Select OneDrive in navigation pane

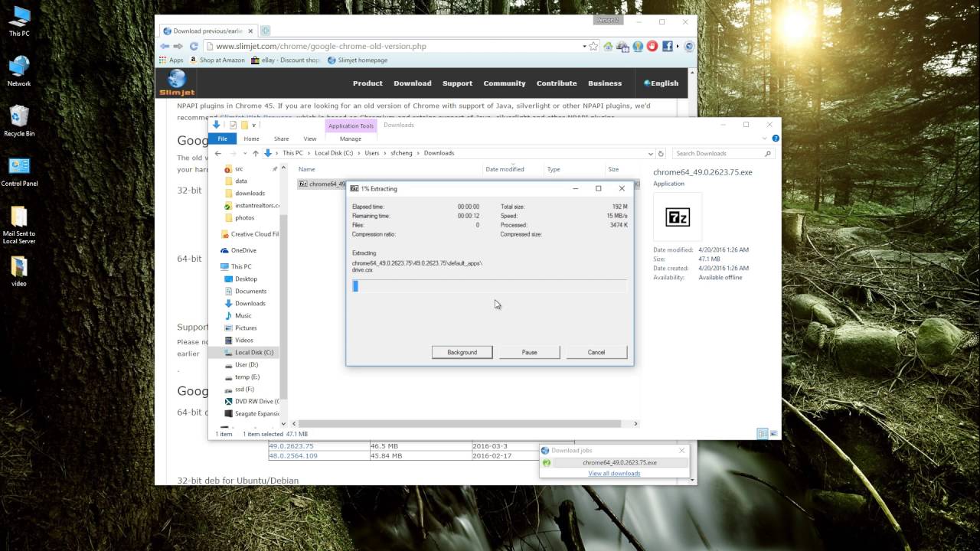click(238, 250)
